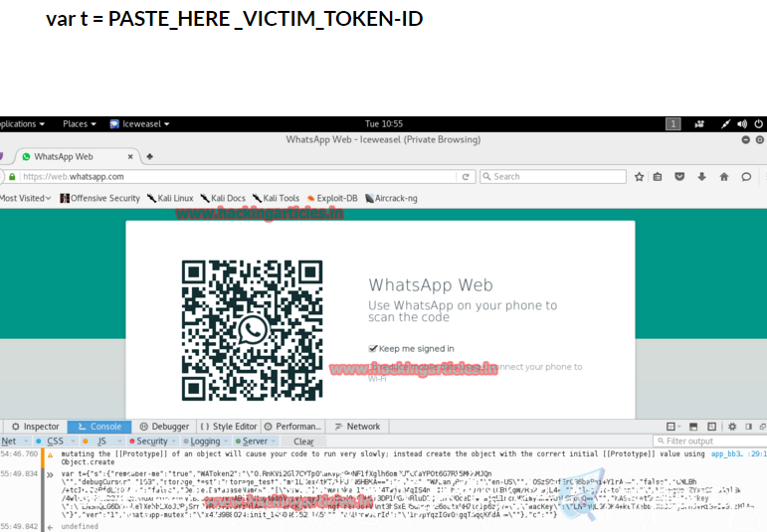767x532 pixels.
Task: Click the power icon in top panel
Action: tap(759, 124)
